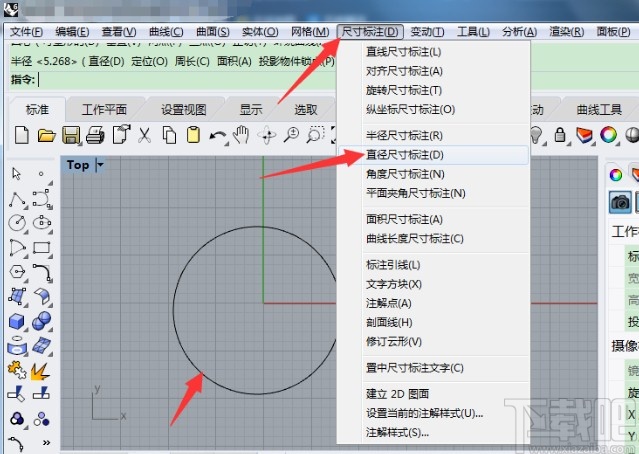The image size is (639, 454).
Task: Choose 半径尺寸标注(R) menu entry
Action: pos(433,135)
